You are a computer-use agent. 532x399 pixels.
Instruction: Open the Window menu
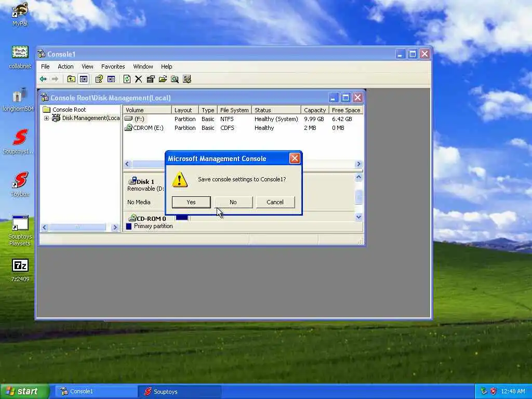[143, 66]
